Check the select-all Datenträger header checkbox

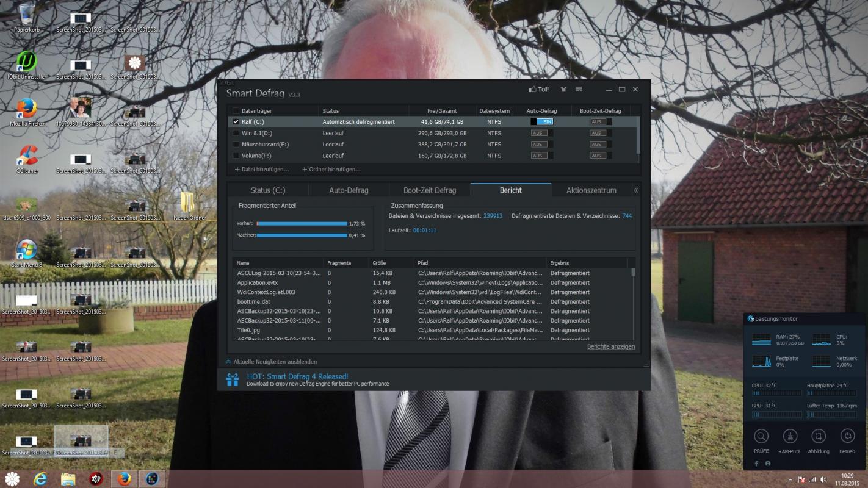coord(236,110)
